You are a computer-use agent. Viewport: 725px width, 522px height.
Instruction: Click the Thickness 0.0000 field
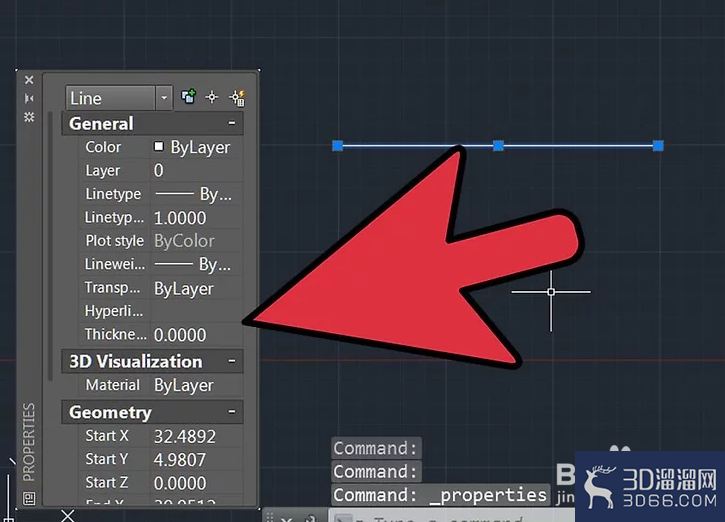(x=197, y=335)
